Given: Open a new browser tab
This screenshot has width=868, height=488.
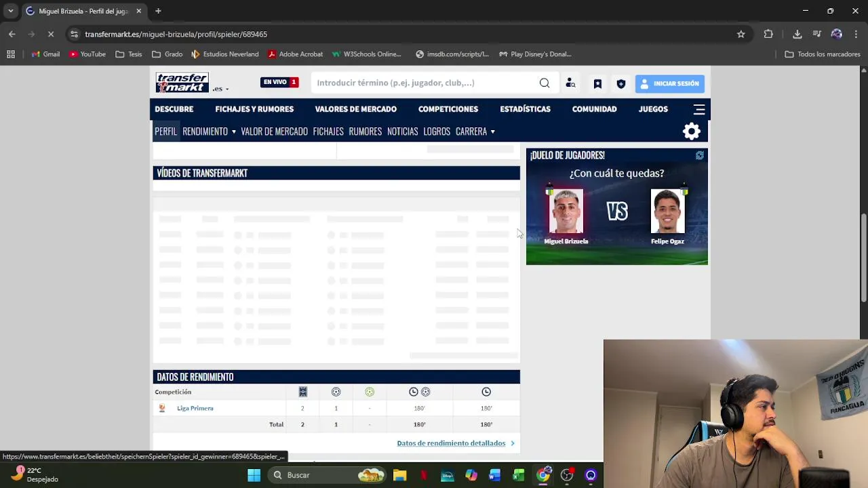Looking at the screenshot, I should [x=158, y=11].
